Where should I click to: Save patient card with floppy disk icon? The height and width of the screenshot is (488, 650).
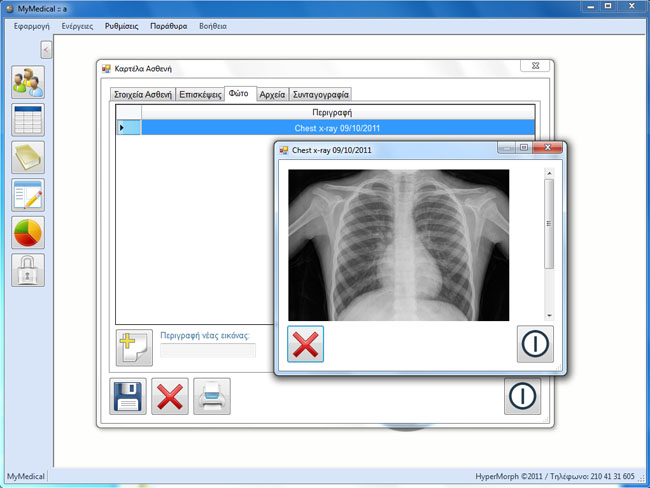pos(128,396)
